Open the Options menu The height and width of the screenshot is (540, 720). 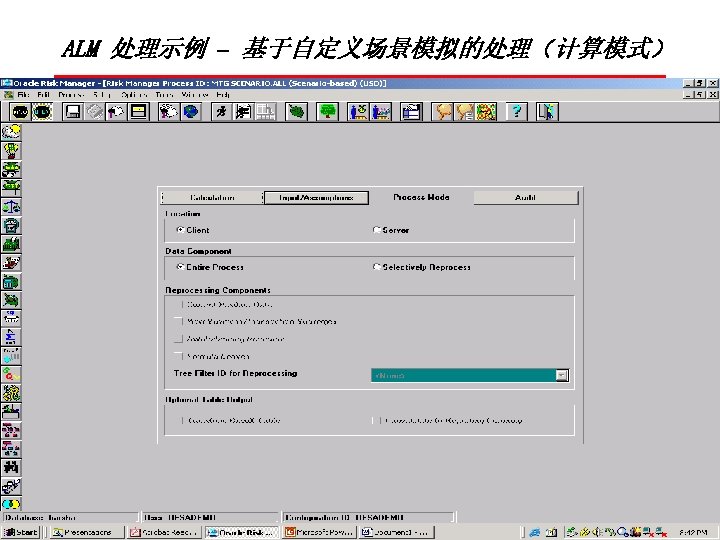coord(134,95)
